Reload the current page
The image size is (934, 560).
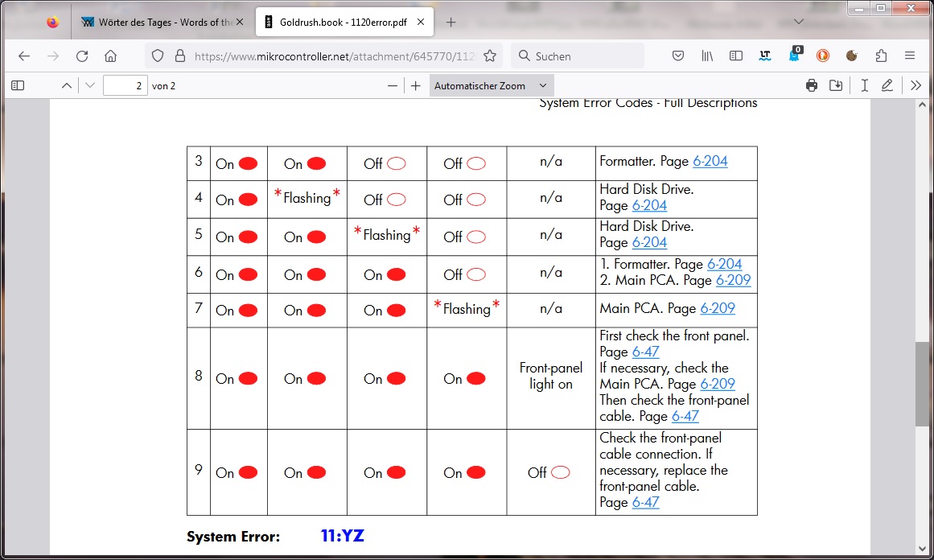[82, 56]
